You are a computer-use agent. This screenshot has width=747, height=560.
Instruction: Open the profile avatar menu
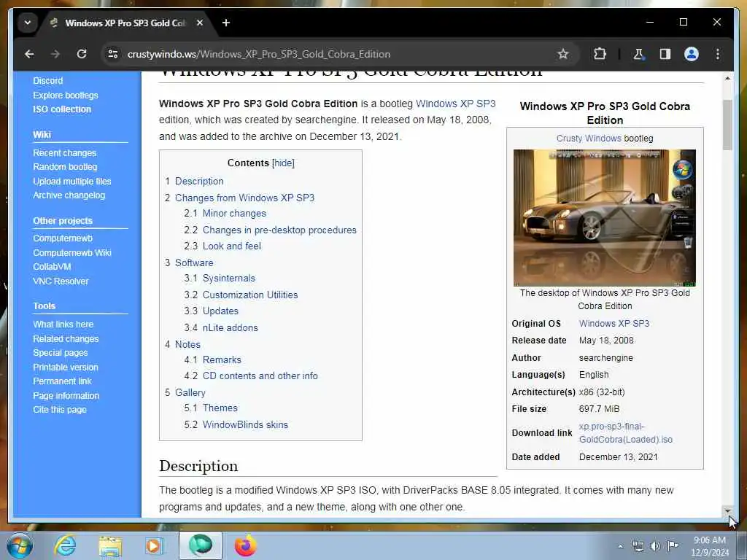pyautogui.click(x=692, y=54)
